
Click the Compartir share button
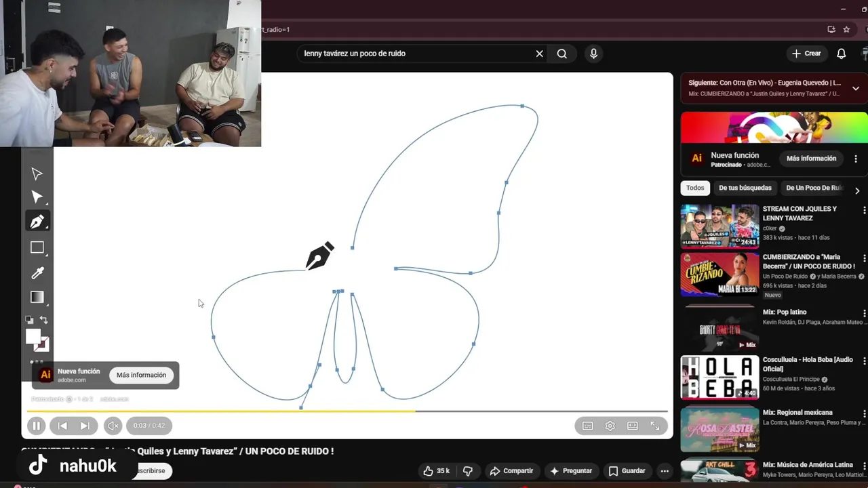[x=511, y=471]
